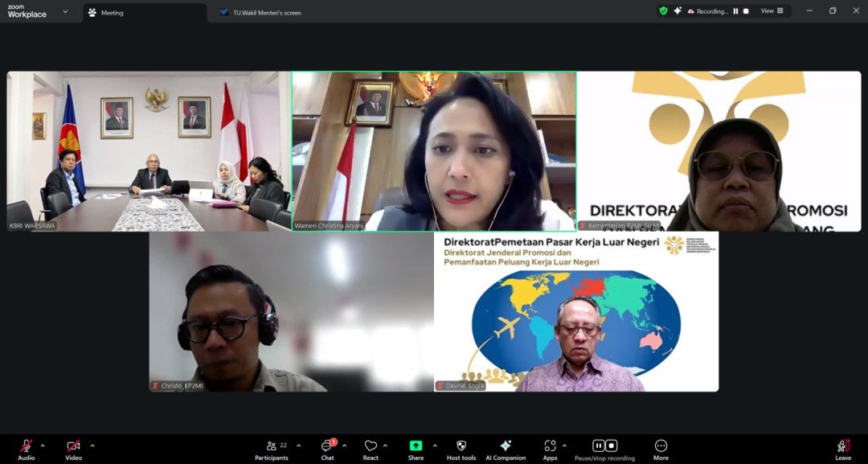Stop your video camera
Viewport: 868px width, 464px height.
pos(73,448)
